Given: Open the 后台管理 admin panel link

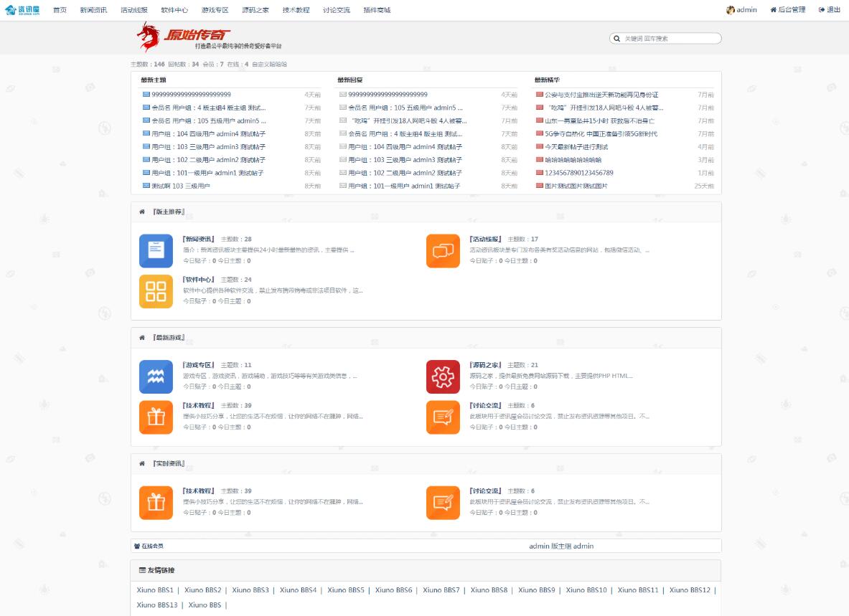Looking at the screenshot, I should [x=788, y=10].
